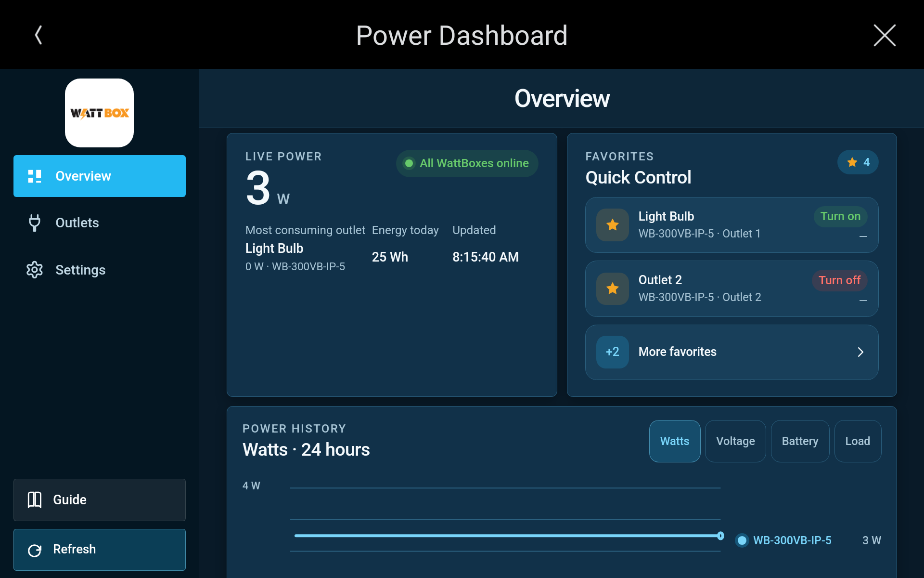Refresh the dashboard data
The image size is (924, 578).
click(100, 550)
